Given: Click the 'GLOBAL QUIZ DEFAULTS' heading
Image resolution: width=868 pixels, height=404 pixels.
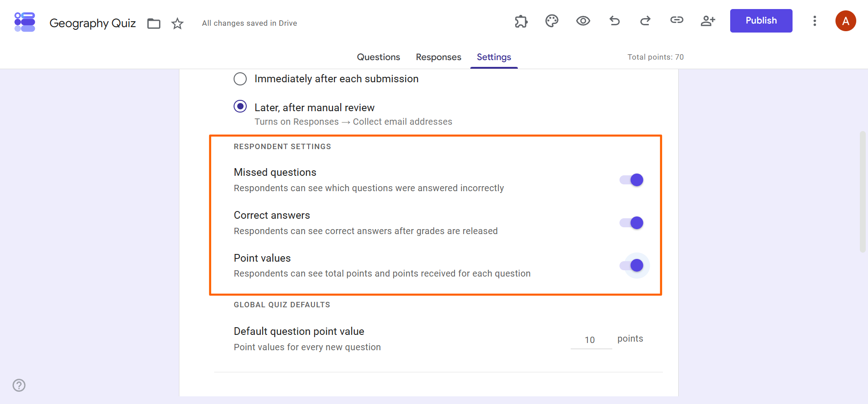Looking at the screenshot, I should click(x=282, y=305).
